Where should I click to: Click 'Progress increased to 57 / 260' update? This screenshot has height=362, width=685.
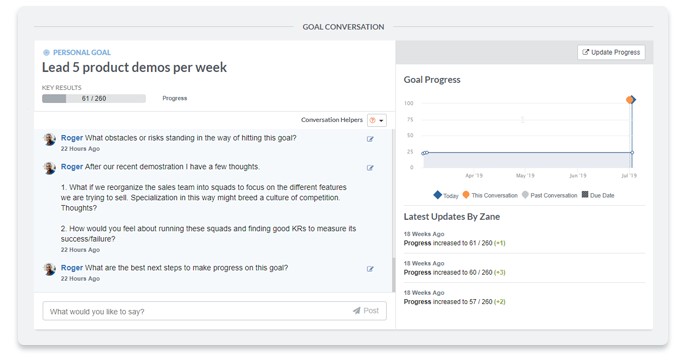pyautogui.click(x=454, y=302)
